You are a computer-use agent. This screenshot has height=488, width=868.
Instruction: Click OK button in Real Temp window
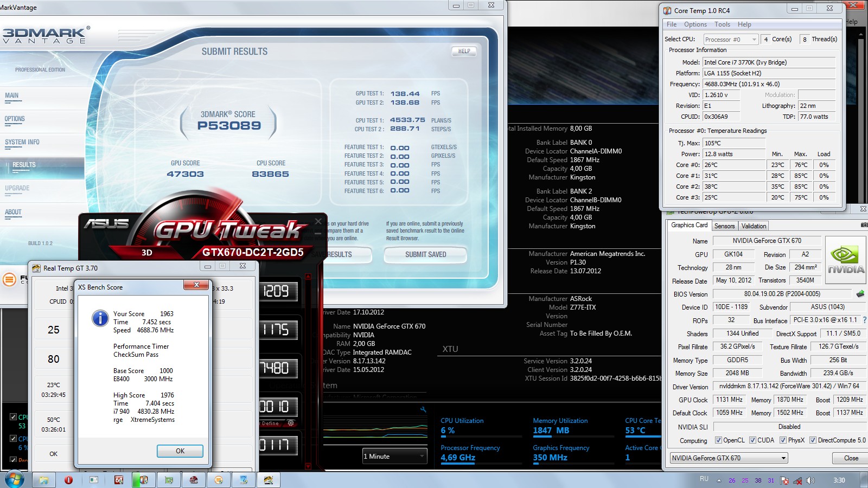pyautogui.click(x=53, y=454)
